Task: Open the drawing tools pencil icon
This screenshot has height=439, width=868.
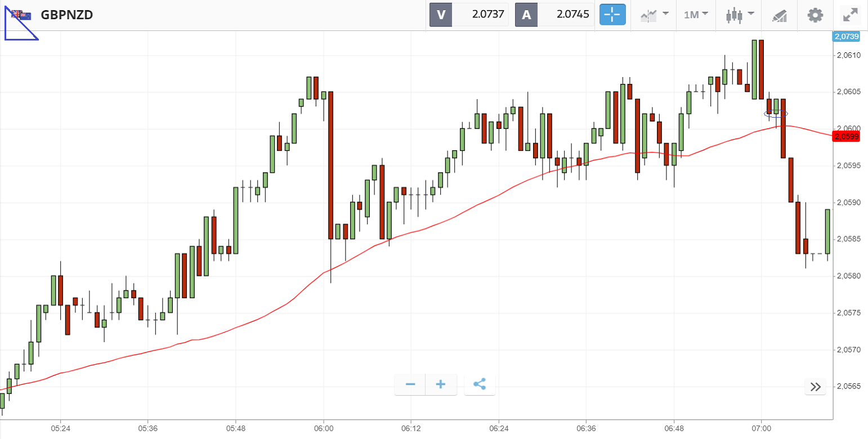Action: click(x=780, y=15)
